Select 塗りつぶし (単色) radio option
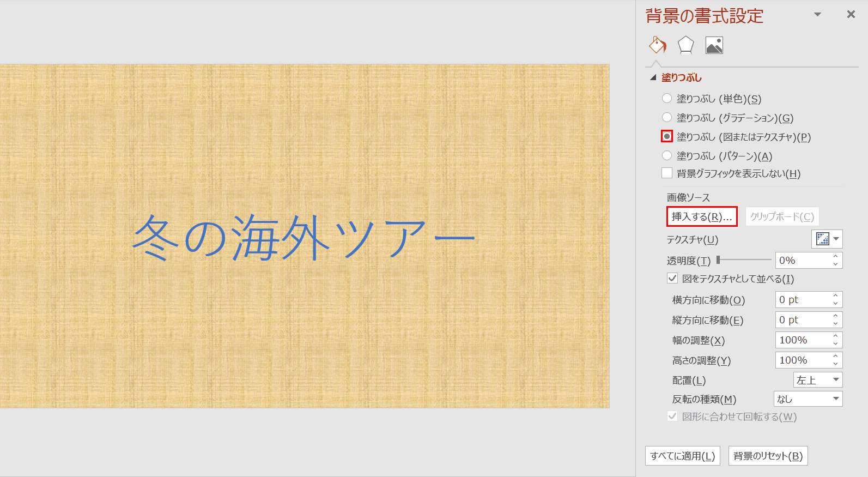 [667, 99]
